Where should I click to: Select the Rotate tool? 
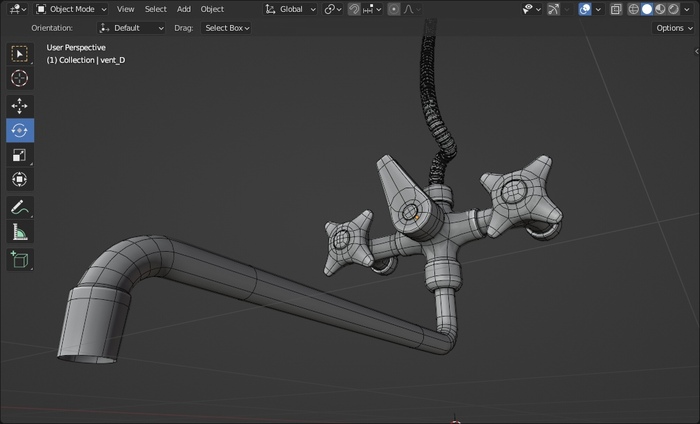[20, 130]
